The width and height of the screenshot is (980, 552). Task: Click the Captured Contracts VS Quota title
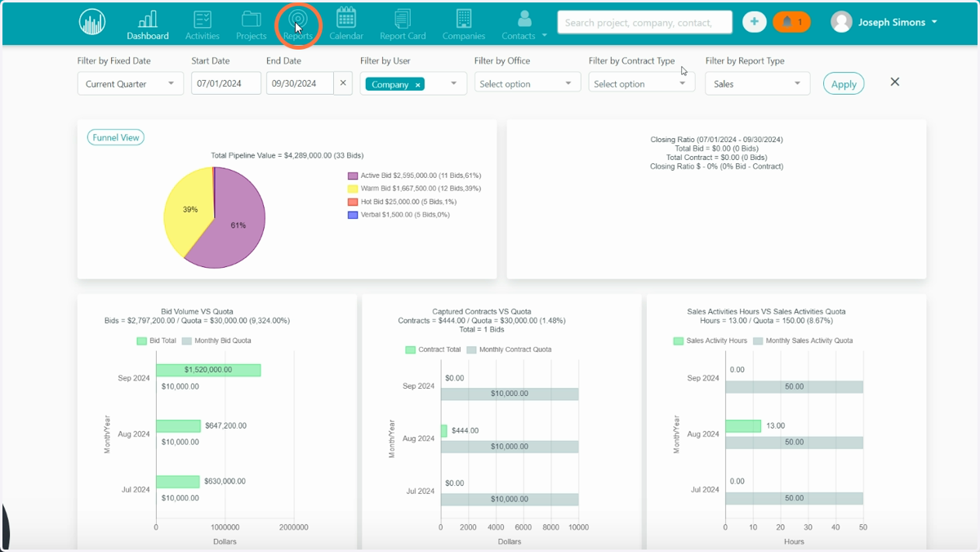point(482,311)
